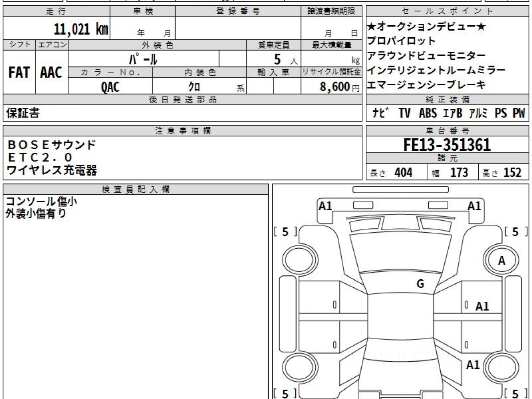Select the PW equipment entry
The height and width of the screenshot is (399, 532).
519,113
